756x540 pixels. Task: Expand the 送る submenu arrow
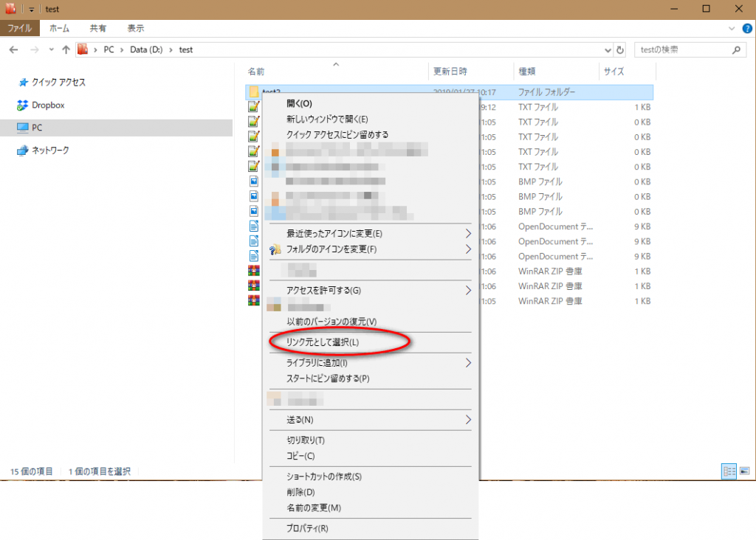(x=468, y=420)
